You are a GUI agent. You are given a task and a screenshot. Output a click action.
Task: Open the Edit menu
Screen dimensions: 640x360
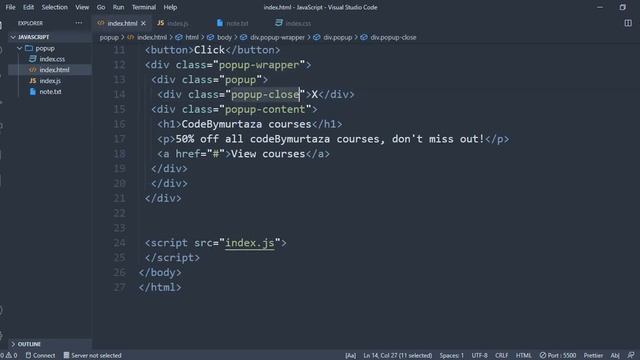[28, 7]
